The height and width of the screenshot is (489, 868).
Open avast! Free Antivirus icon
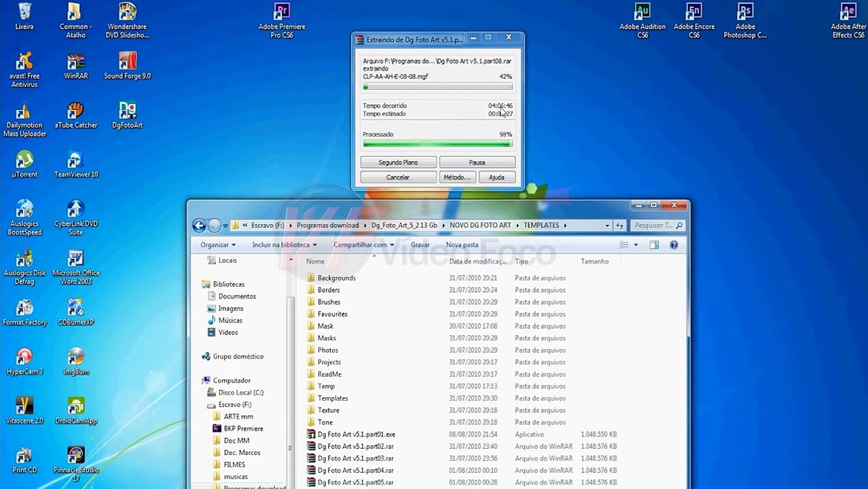pyautogui.click(x=24, y=70)
